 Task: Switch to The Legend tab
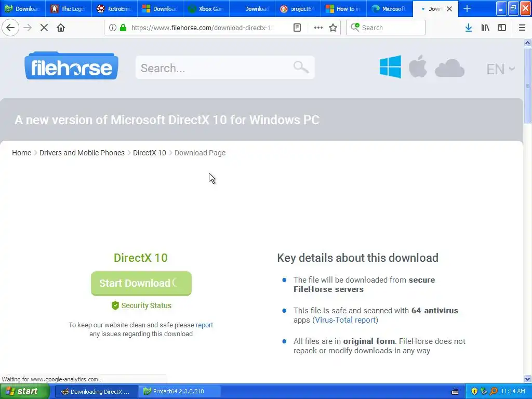tap(69, 9)
